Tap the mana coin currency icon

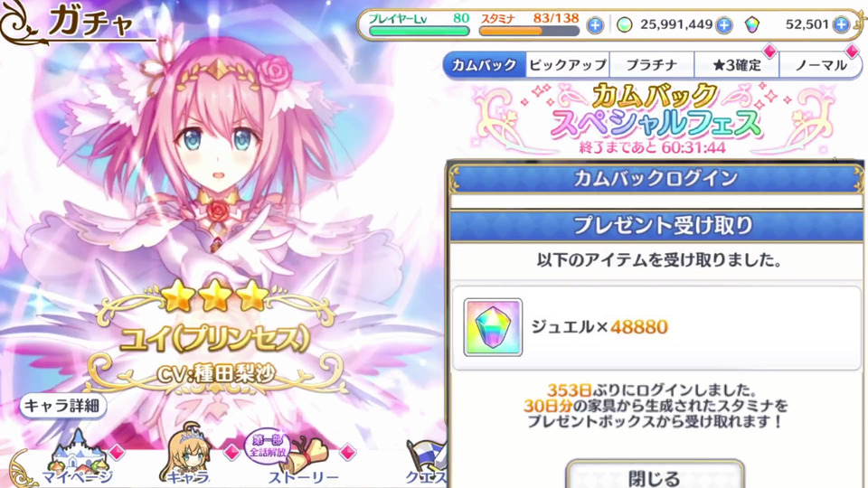pos(625,25)
